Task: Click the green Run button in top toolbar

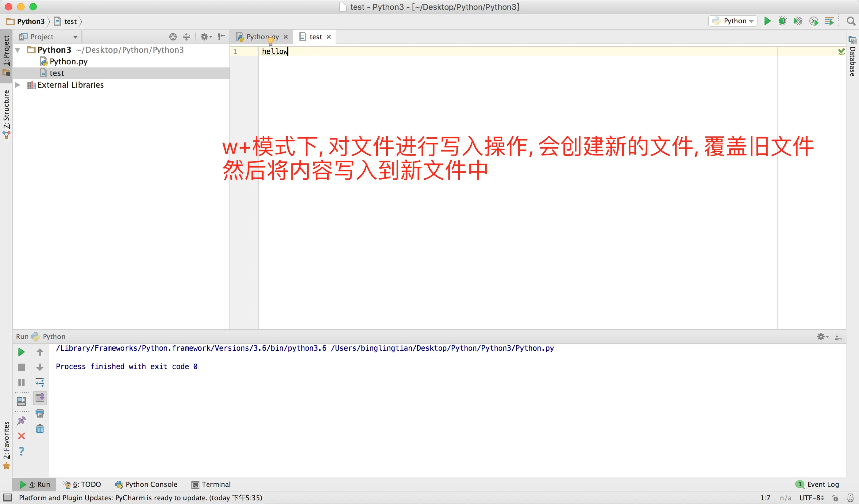Action: point(767,21)
